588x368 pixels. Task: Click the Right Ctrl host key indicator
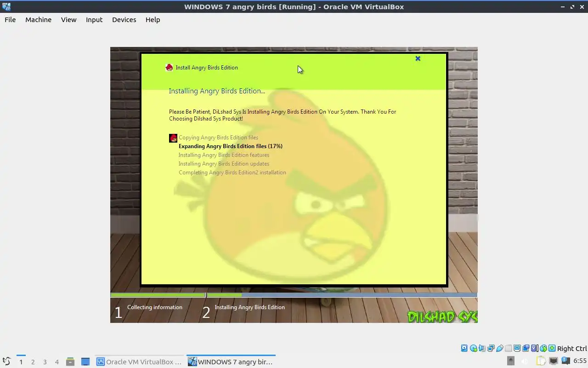pyautogui.click(x=572, y=348)
